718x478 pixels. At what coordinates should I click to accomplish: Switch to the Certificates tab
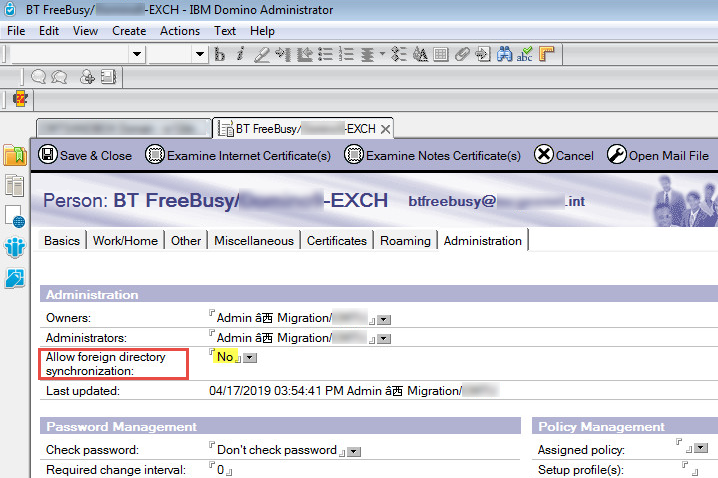337,240
